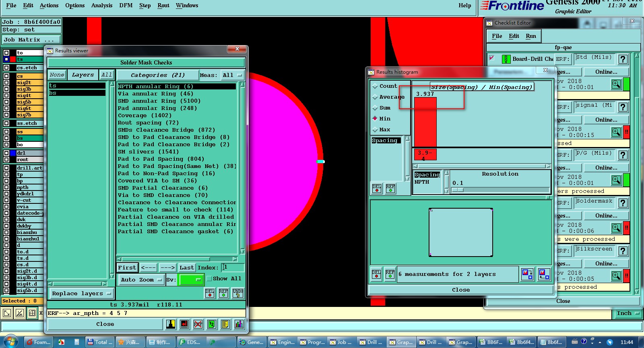Click the Close button in Results viewer
This screenshot has width=644, height=348.
[x=105, y=324]
